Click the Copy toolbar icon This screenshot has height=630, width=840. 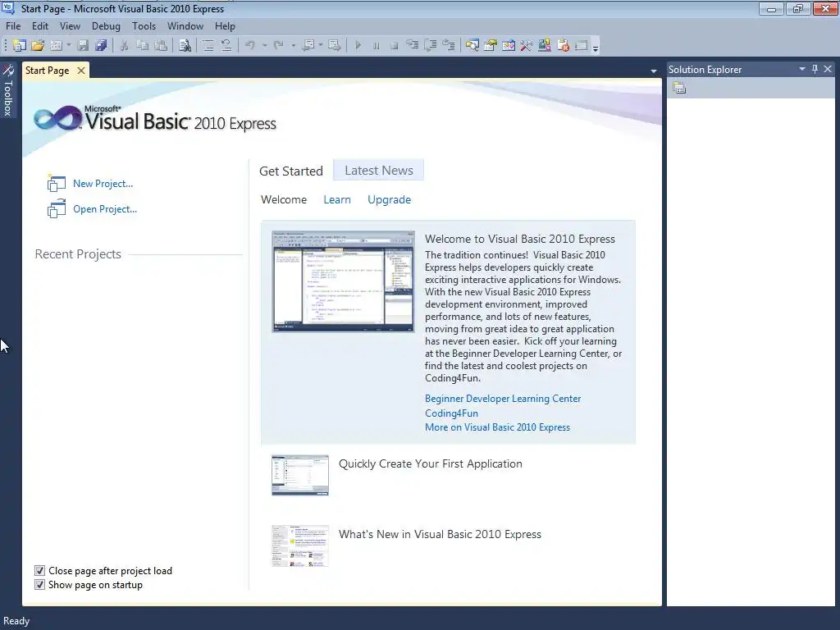(142, 46)
